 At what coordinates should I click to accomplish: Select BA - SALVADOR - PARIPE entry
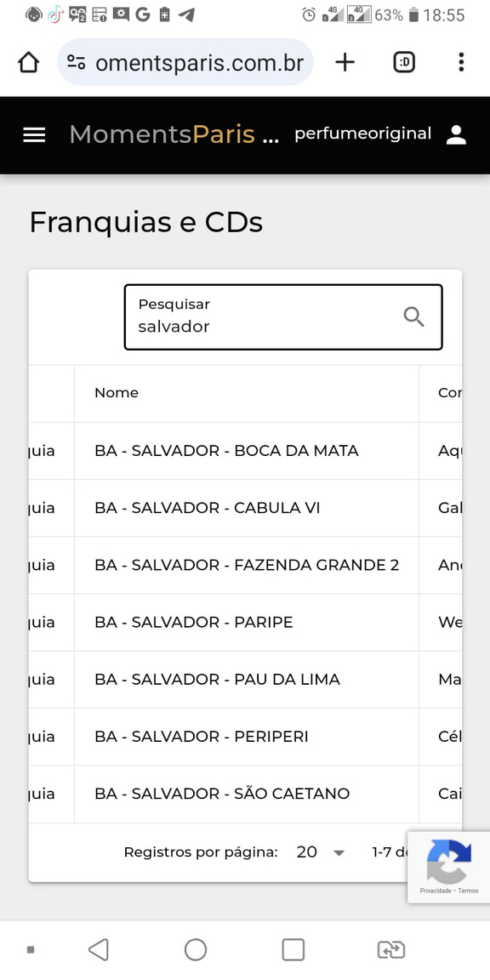coord(245,623)
